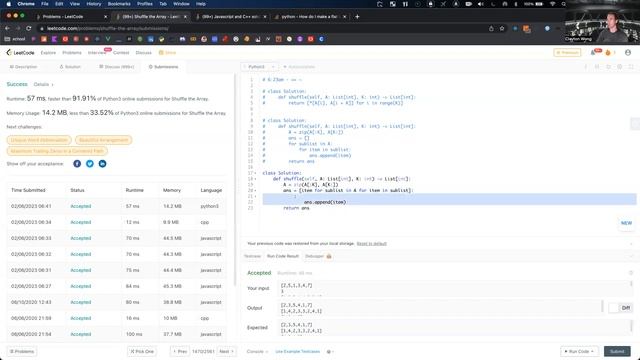Image resolution: width=640 pixels, height=360 pixels.
Task: Open Explore in the LeetCode navbar
Action: tap(48, 53)
